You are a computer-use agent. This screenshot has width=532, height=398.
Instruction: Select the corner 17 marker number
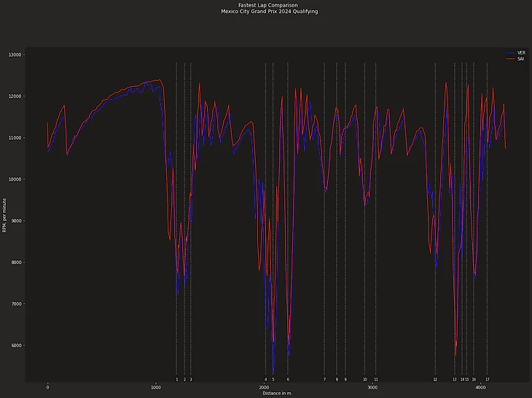(488, 380)
